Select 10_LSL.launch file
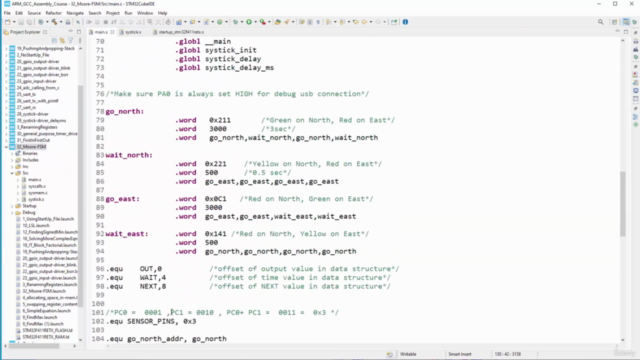Viewport: 640px width, 360px height. pyautogui.click(x=36, y=226)
